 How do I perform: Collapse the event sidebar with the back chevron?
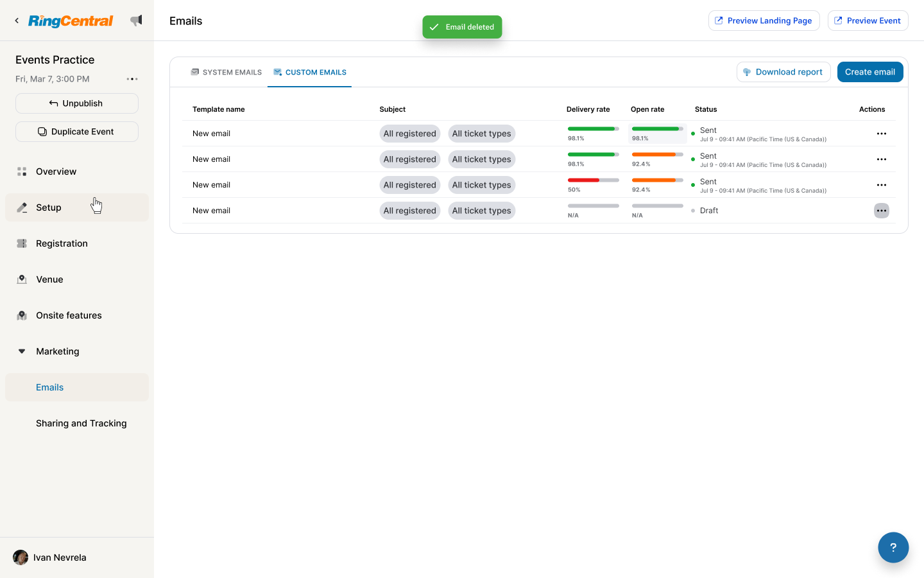click(16, 20)
